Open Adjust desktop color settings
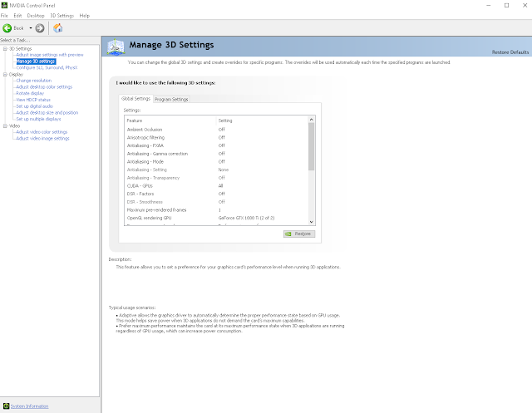532x413 pixels. click(44, 86)
